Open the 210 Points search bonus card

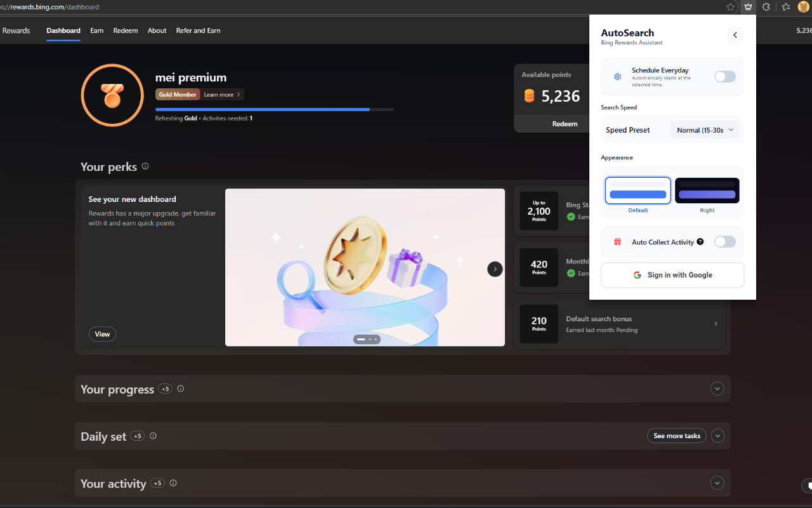[x=619, y=324]
